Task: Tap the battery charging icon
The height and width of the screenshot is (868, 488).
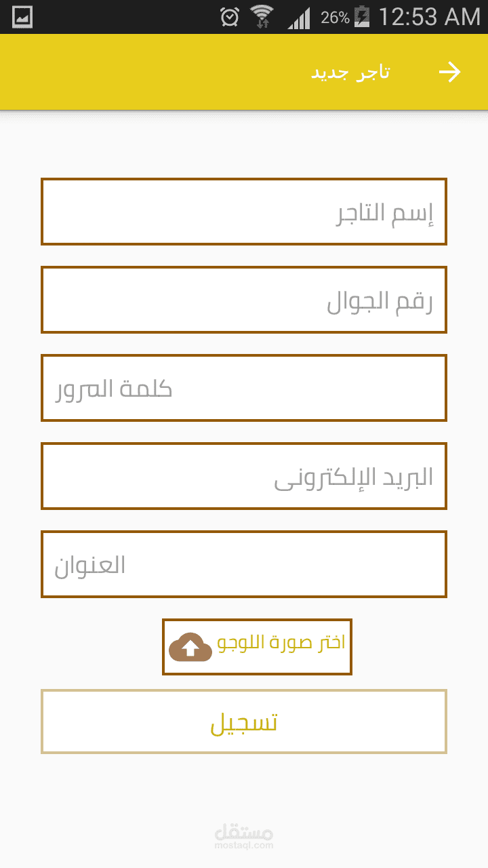Action: 362,17
